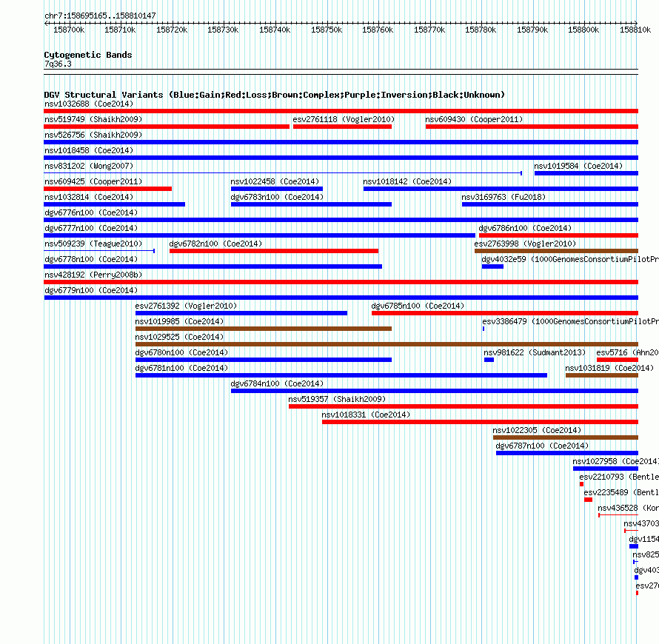Click nsv1019985 (Coe2014) label
The height and width of the screenshot is (644, 659).
click(179, 321)
